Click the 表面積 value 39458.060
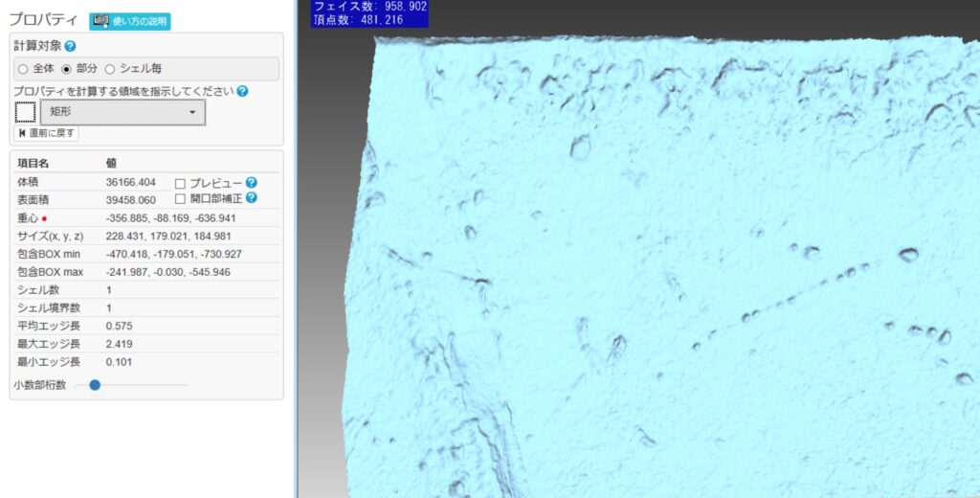Viewport: 980px width, 498px height. click(130, 200)
